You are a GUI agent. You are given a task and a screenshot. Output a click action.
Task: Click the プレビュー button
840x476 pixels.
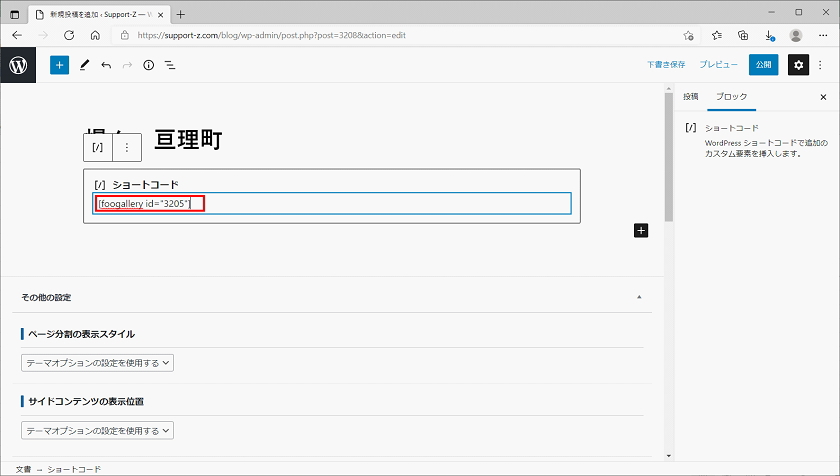click(718, 65)
